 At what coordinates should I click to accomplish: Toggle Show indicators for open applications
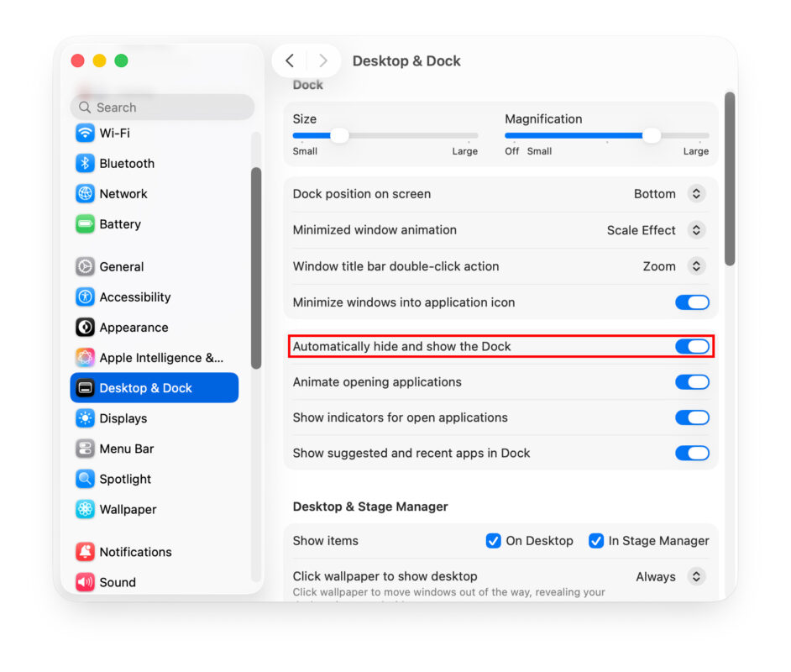click(692, 417)
